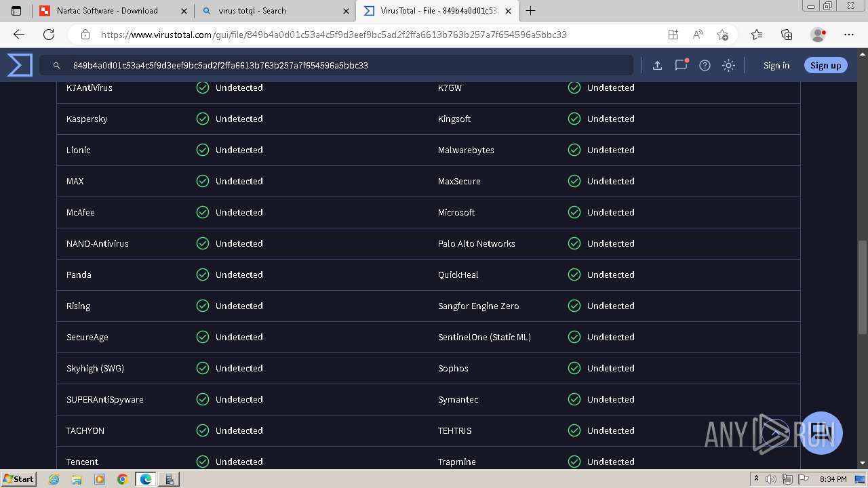Image resolution: width=868 pixels, height=488 pixels.
Task: Open Chrome from the taskbar
Action: coord(122,479)
